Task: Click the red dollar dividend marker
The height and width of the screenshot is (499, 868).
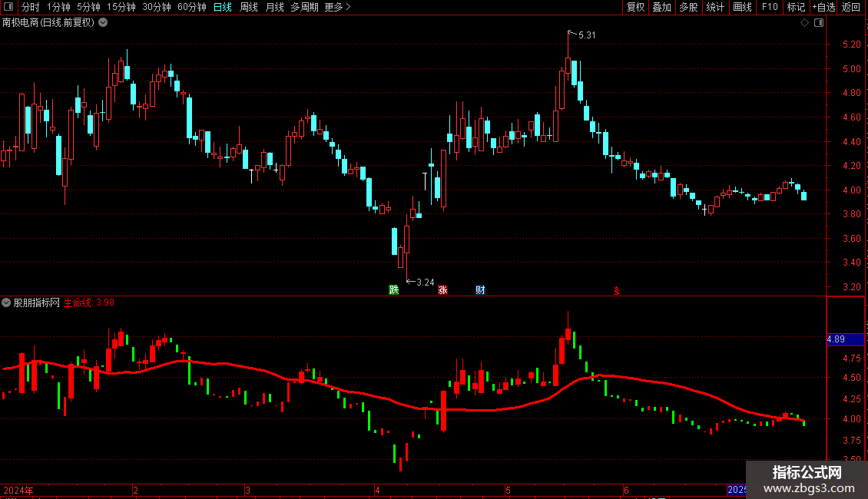Action: click(x=617, y=291)
